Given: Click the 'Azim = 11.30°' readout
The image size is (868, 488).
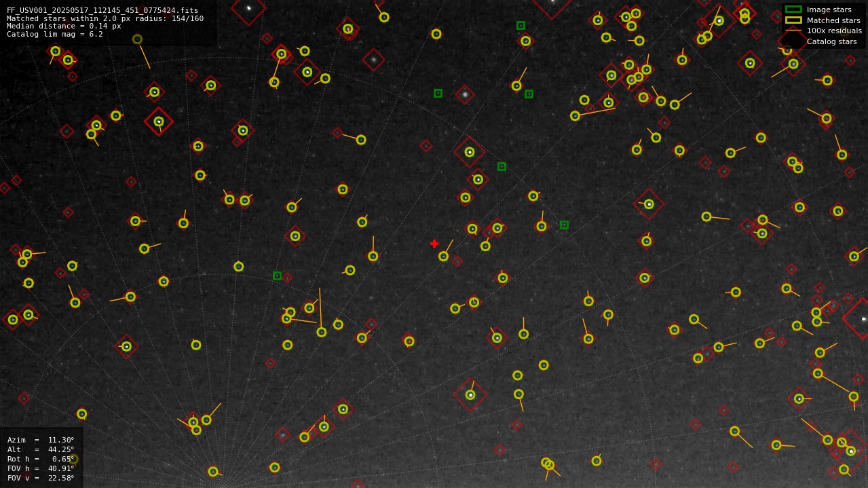Looking at the screenshot, I should pyautogui.click(x=41, y=440).
